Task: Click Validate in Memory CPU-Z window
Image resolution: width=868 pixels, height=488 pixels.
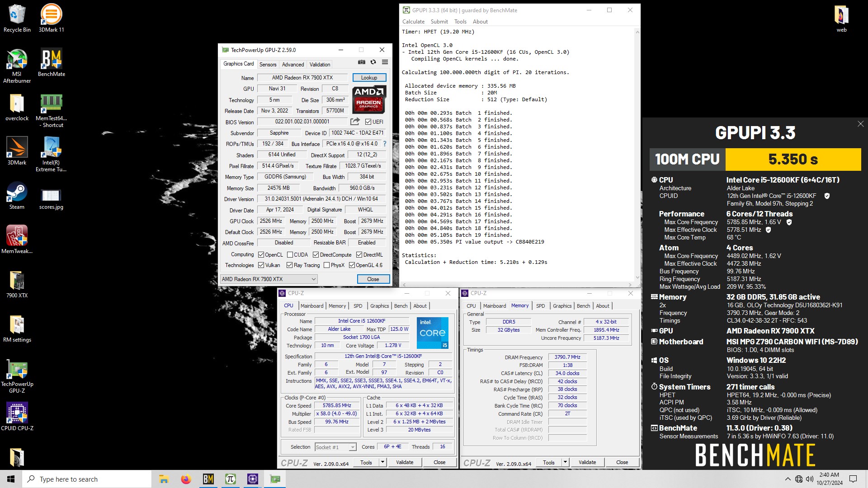Action: [x=587, y=462]
